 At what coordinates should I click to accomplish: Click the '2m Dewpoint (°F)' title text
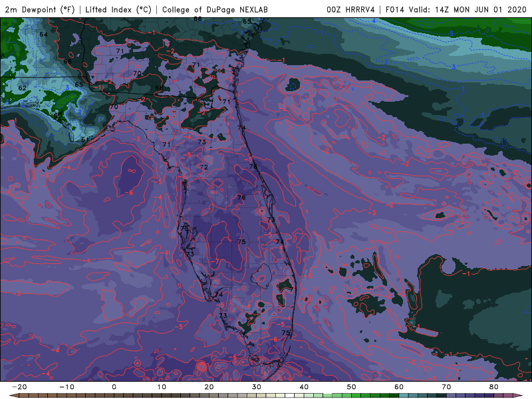[39, 9]
